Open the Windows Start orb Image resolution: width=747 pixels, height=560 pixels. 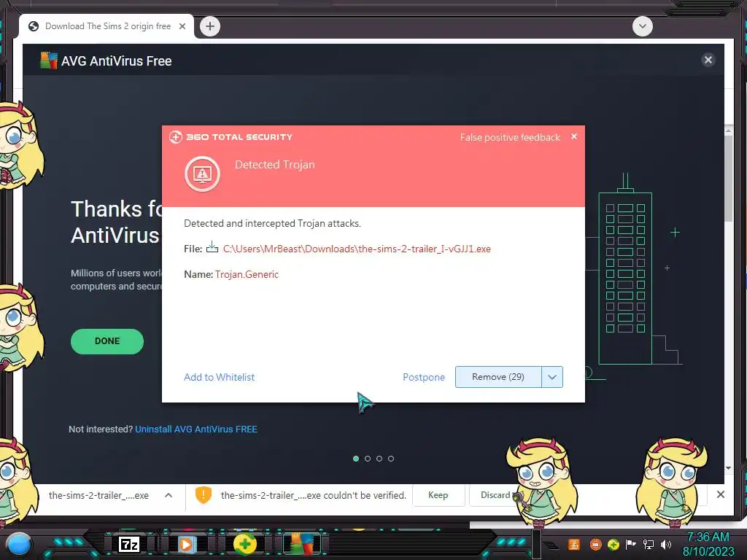[x=19, y=543]
